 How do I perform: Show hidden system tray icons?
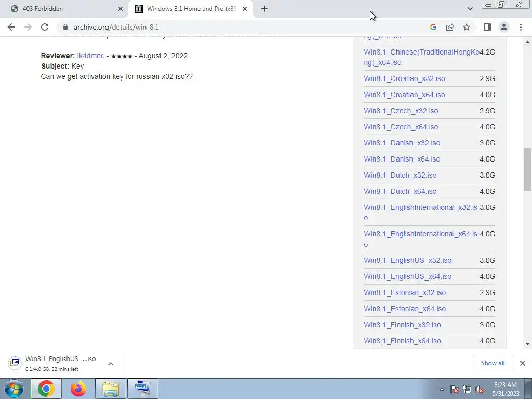pyautogui.click(x=442, y=389)
